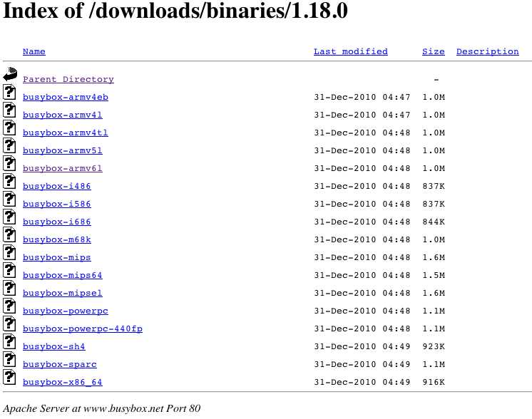Viewport: 532px width, 419px height.
Task: Open the busybox-armv5l link
Action: (x=63, y=150)
